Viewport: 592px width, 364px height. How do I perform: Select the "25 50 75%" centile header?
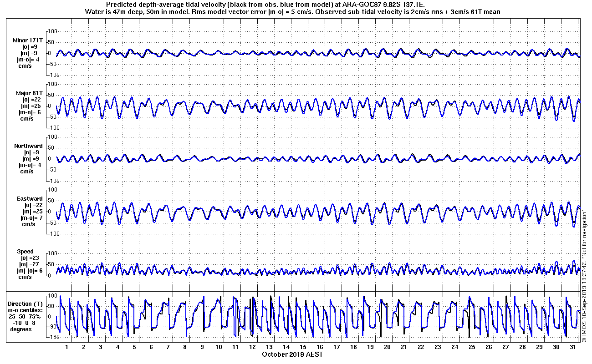point(24,316)
